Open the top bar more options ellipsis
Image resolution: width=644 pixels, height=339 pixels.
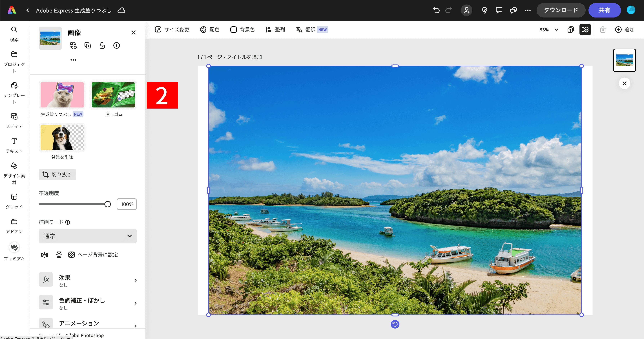pyautogui.click(x=528, y=10)
